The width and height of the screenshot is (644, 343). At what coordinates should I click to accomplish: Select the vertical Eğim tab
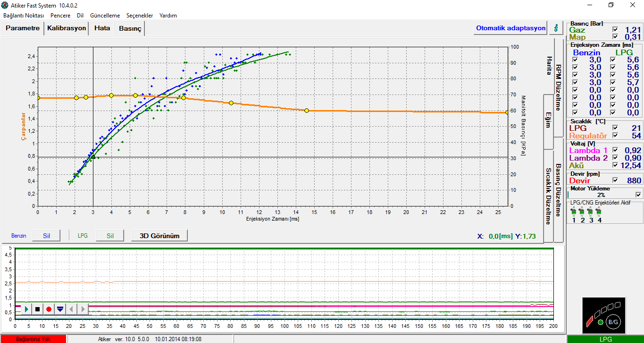(x=548, y=121)
